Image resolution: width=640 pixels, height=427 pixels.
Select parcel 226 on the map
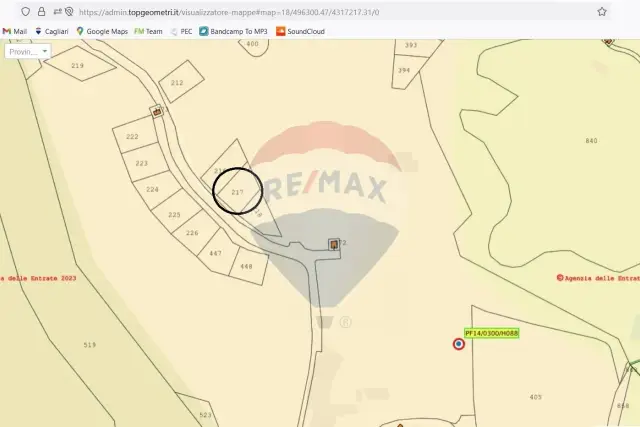pos(192,233)
